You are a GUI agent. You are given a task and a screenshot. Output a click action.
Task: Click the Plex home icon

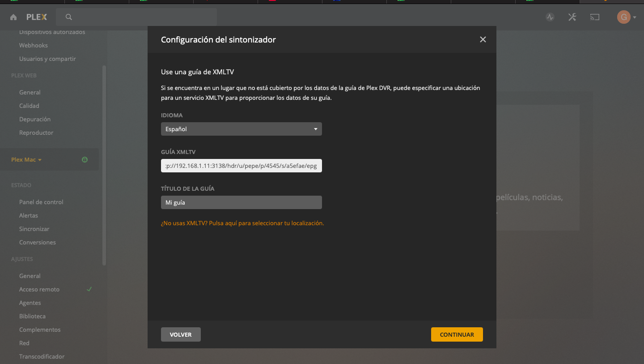tap(13, 17)
